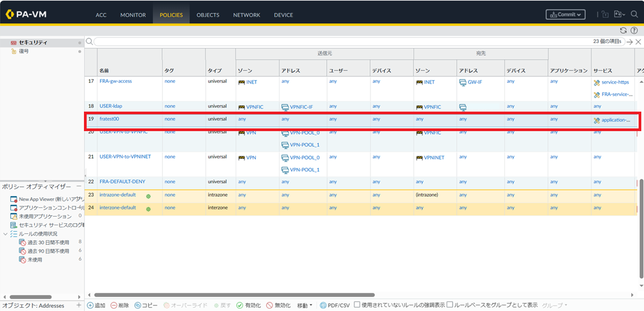The height and width of the screenshot is (311, 644).
Task: Open the fratest00 rule link
Action: coord(109,119)
